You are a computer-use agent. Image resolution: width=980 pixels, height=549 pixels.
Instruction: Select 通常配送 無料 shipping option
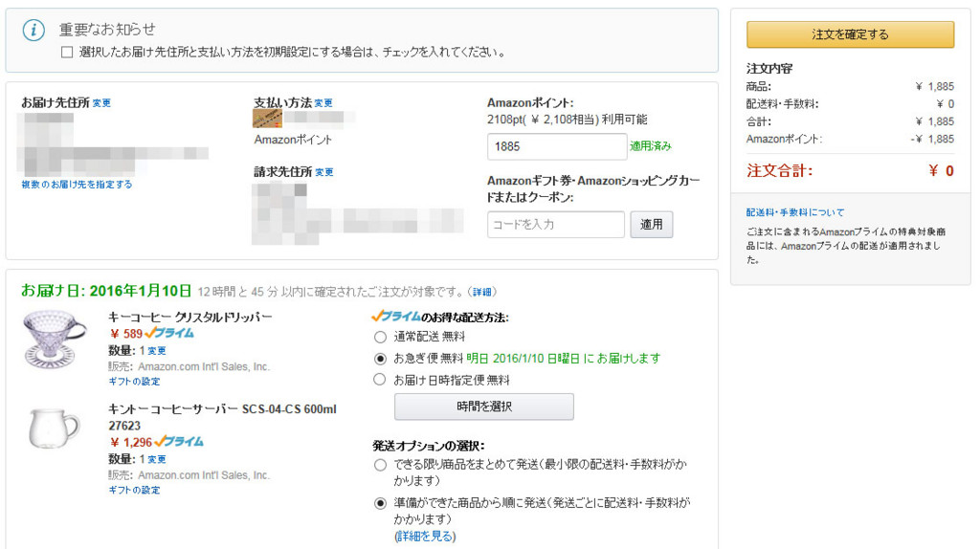pyautogui.click(x=380, y=338)
